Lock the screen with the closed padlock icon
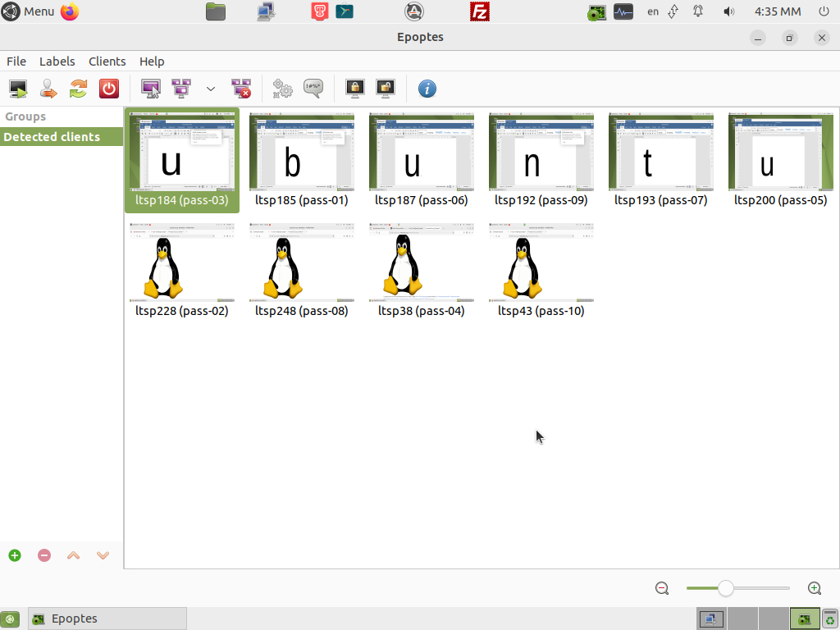Image resolution: width=840 pixels, height=630 pixels. pos(355,89)
